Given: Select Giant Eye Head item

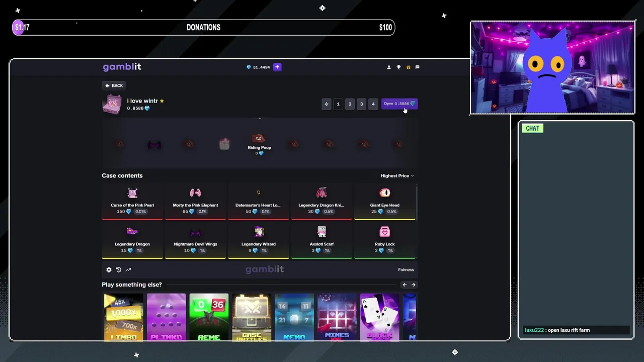Looking at the screenshot, I should 385,202.
